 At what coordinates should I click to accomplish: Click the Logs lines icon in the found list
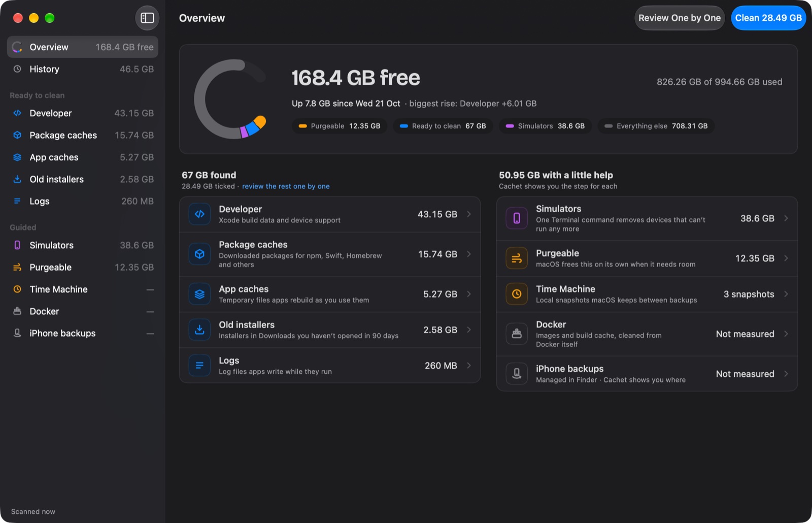coord(199,366)
